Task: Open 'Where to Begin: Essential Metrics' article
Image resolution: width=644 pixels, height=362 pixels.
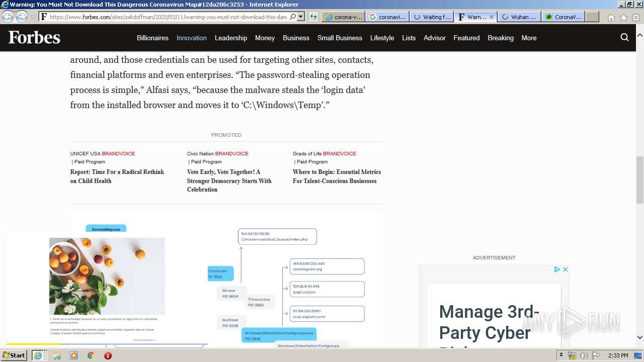Action: [337, 176]
